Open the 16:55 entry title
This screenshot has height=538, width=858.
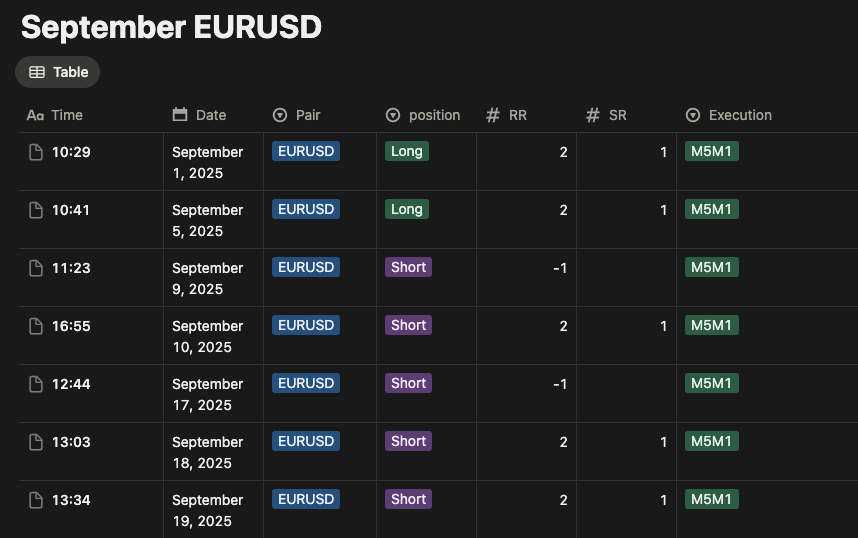point(71,326)
